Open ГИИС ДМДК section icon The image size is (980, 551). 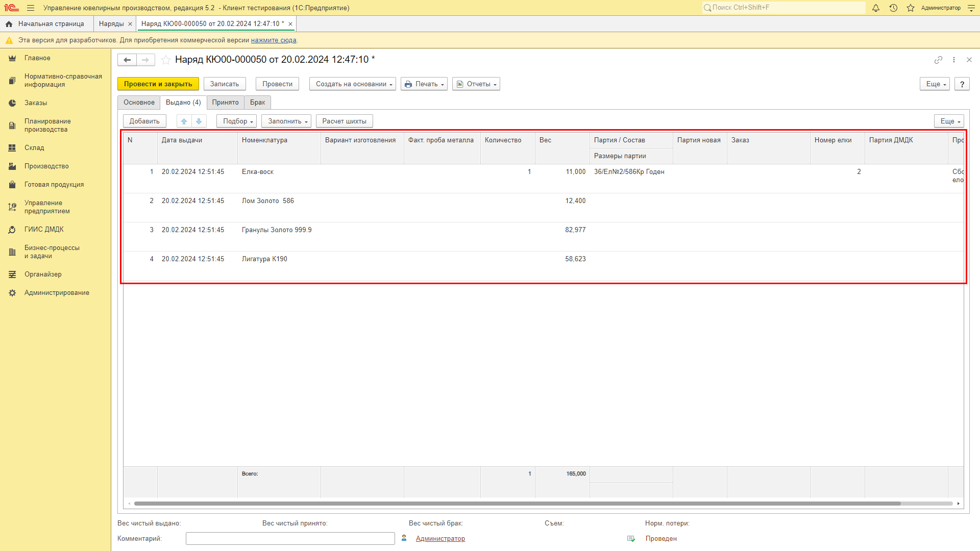(12, 230)
